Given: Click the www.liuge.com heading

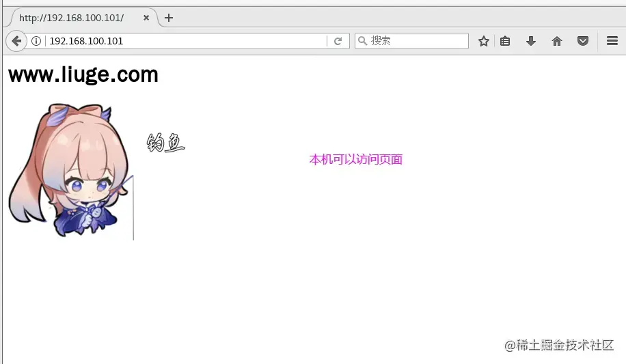Looking at the screenshot, I should click(x=83, y=74).
